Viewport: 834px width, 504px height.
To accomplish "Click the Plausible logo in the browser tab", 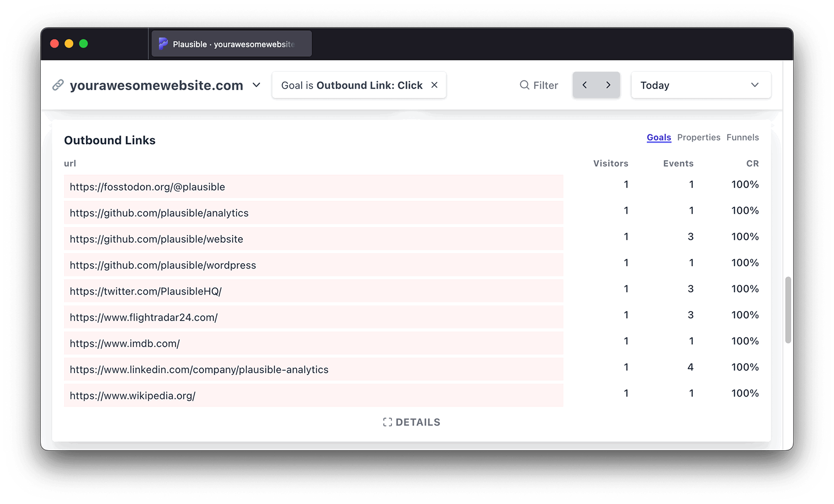I will pos(163,43).
